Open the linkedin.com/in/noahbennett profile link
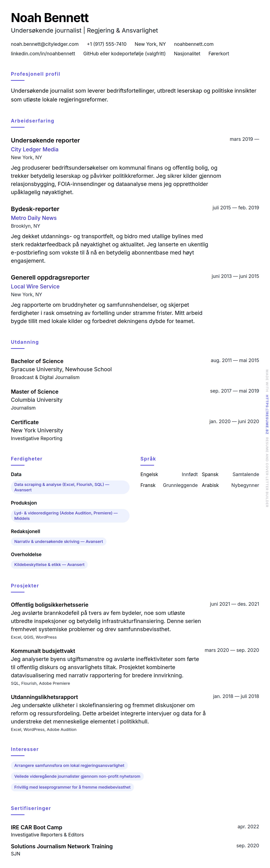This screenshot has width=270, height=868. (43, 54)
